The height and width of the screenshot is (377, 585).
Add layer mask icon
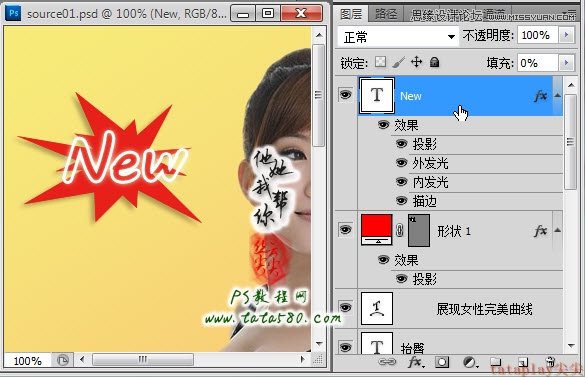tap(442, 362)
